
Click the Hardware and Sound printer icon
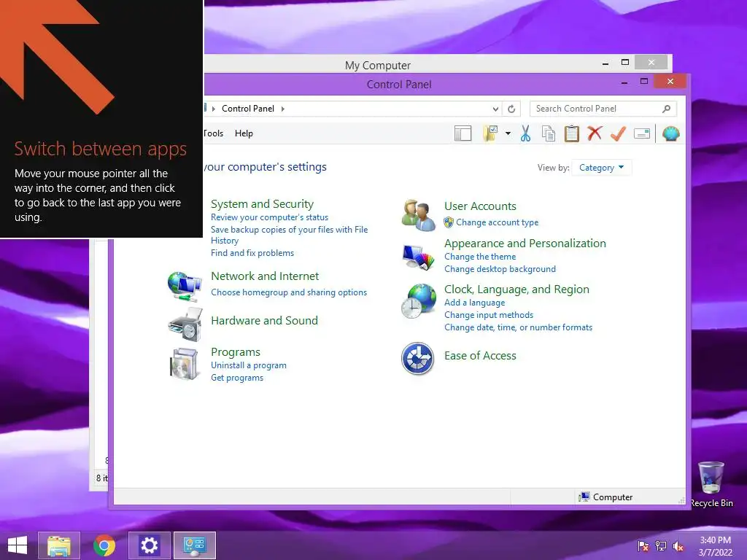click(185, 324)
